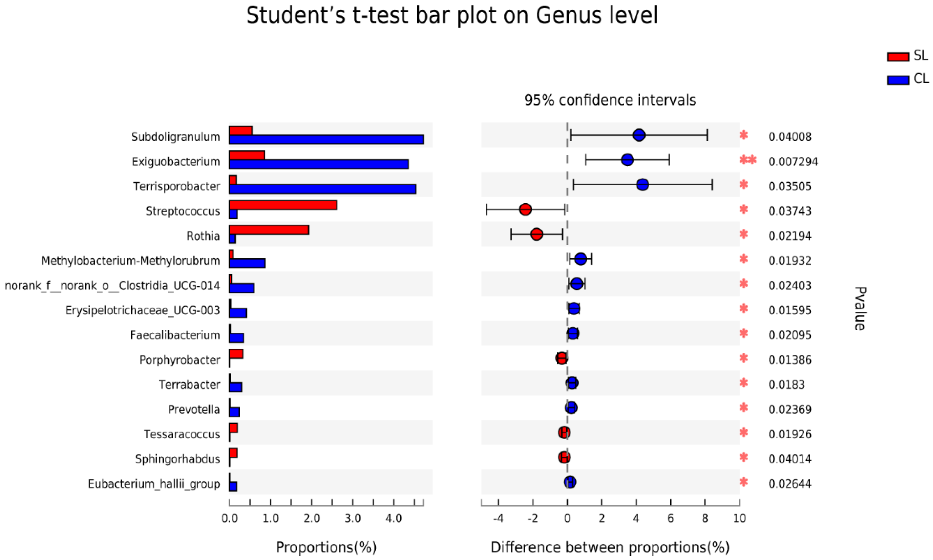Click the chart title text
This screenshot has width=933, height=560.
point(452,16)
